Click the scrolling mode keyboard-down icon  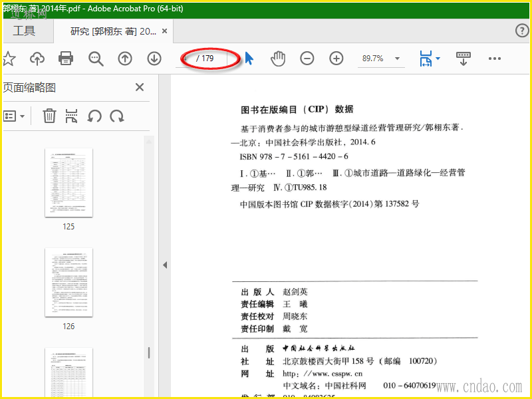(x=464, y=59)
